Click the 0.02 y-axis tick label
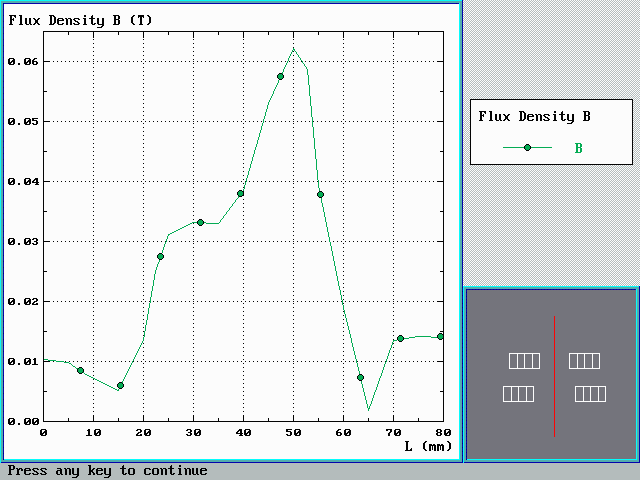Viewport: 640px width, 480px height. coord(23,302)
